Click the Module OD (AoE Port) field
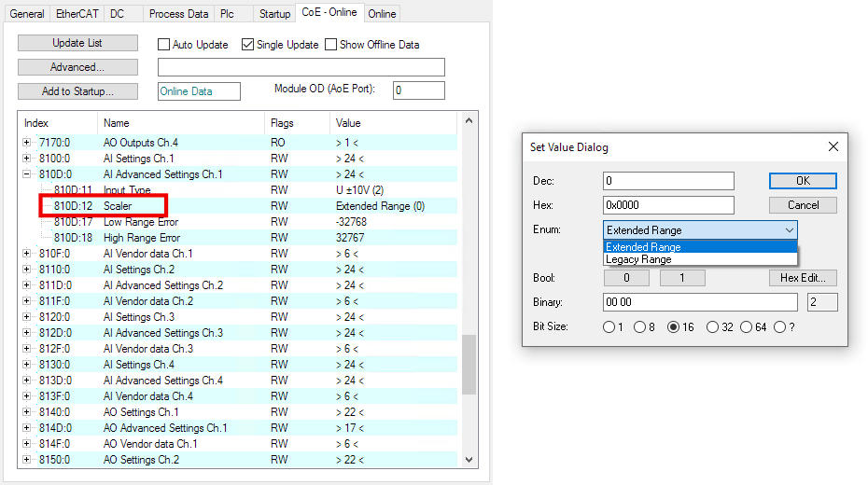868x485 pixels. [418, 90]
